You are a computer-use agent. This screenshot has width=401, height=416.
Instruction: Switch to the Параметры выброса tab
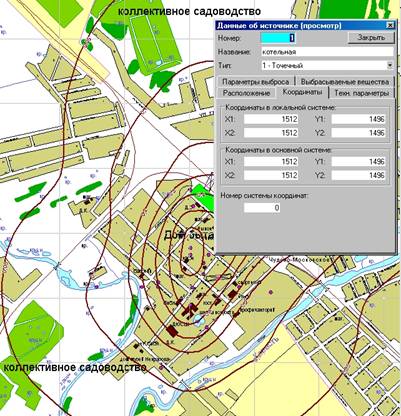coord(256,82)
